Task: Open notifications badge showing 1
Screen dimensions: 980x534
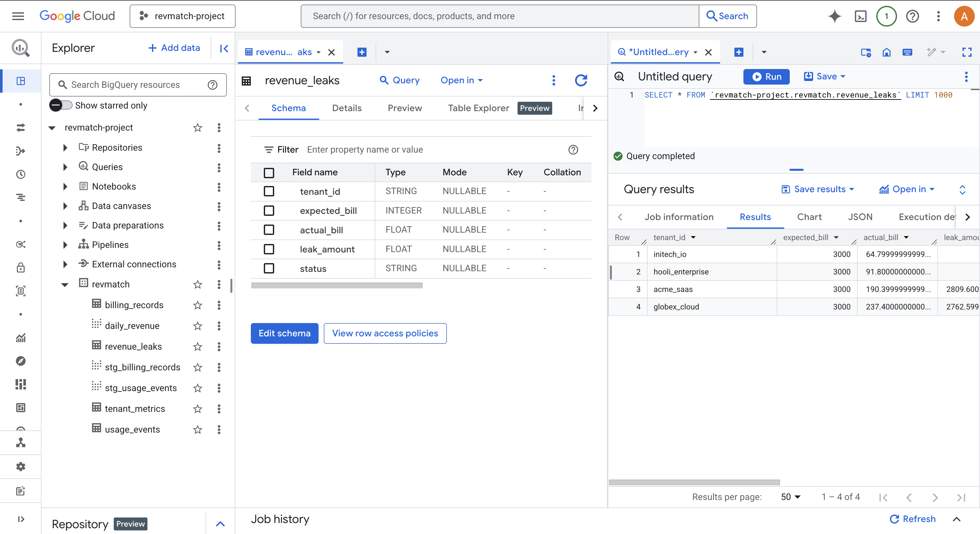Action: [x=886, y=16]
